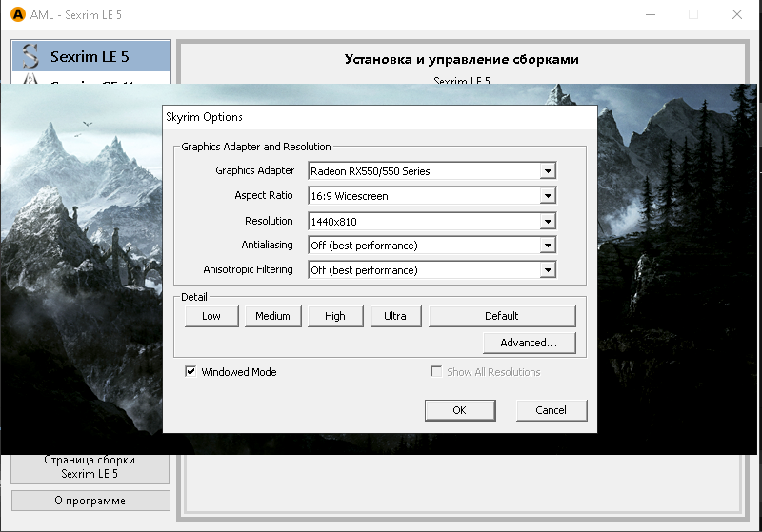This screenshot has height=532, width=762.
Task: Open the 'О программе' about button
Action: tap(90, 501)
